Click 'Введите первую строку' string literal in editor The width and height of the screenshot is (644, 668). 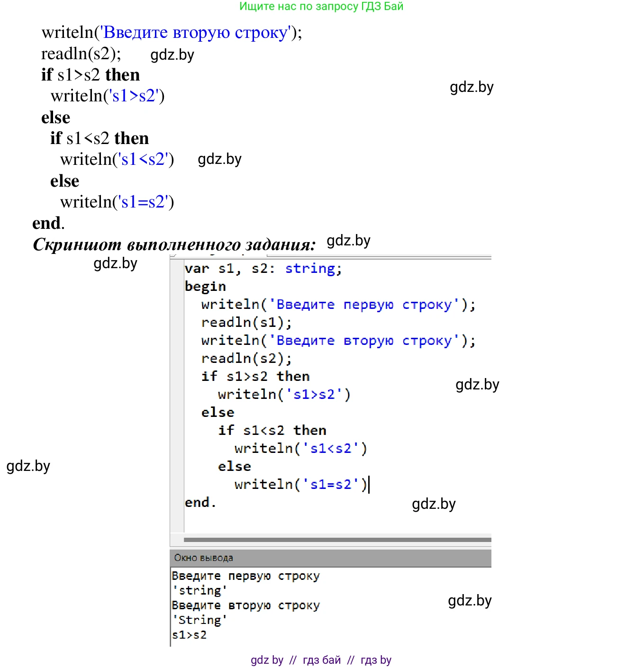pos(364,305)
